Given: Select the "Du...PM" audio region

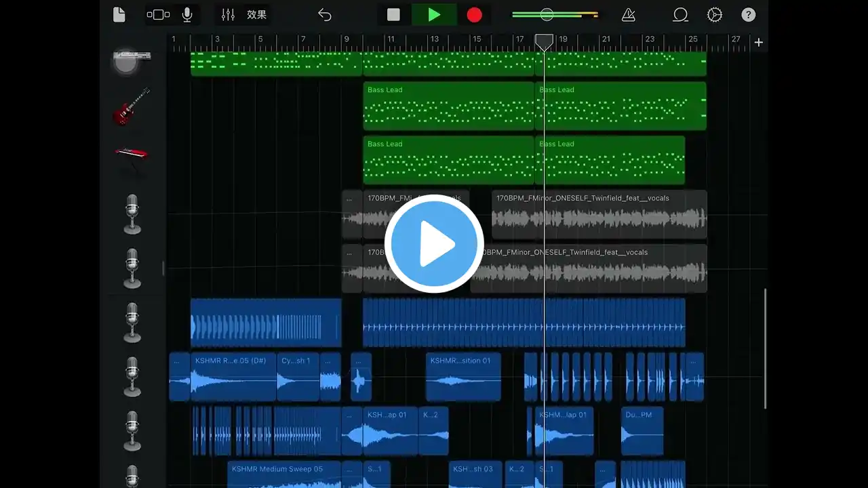Looking at the screenshot, I should 642,431.
